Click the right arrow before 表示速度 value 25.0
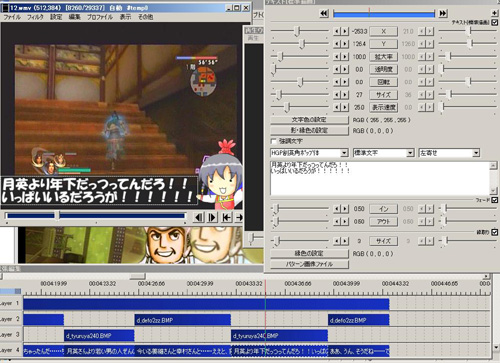 pyautogui.click(x=345, y=107)
